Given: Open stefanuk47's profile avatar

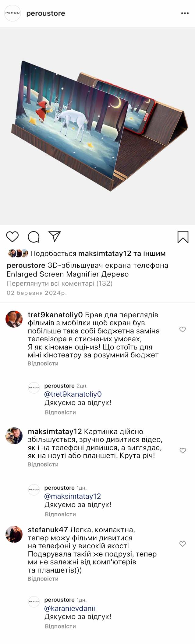Looking at the screenshot, I should coord(14,534).
